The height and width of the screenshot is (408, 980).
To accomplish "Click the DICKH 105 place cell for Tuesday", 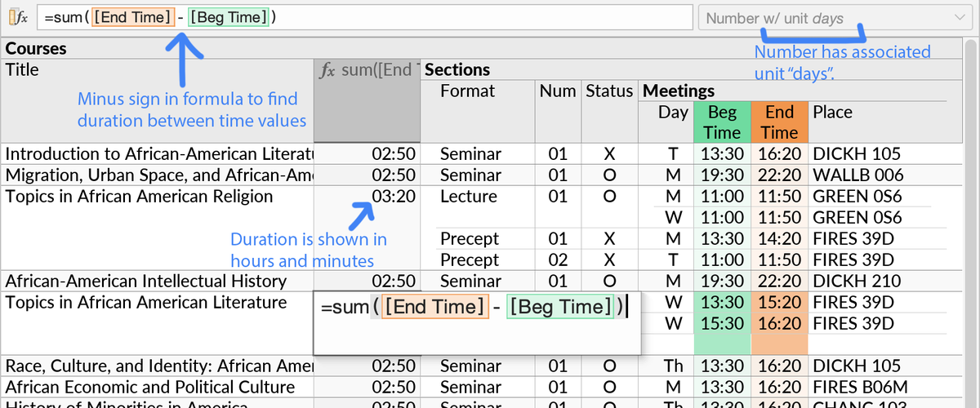I will click(x=857, y=153).
